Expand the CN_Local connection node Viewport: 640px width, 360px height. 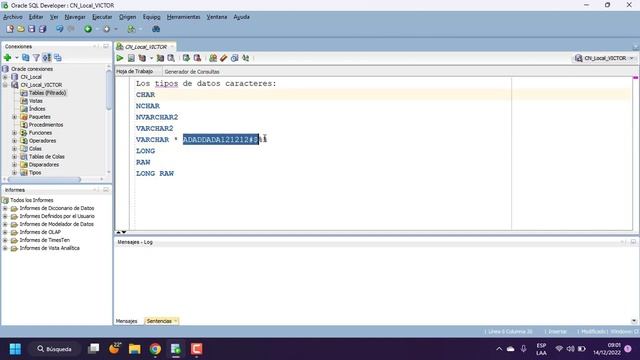5,77
